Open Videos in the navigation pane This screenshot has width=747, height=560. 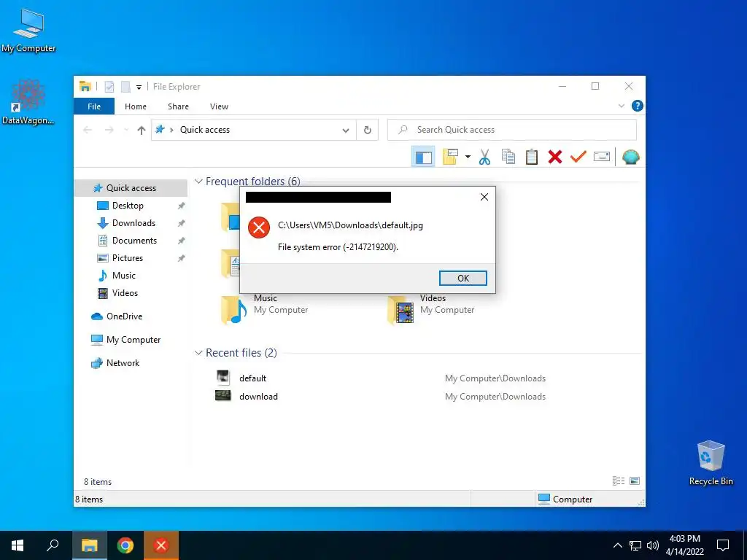(125, 293)
